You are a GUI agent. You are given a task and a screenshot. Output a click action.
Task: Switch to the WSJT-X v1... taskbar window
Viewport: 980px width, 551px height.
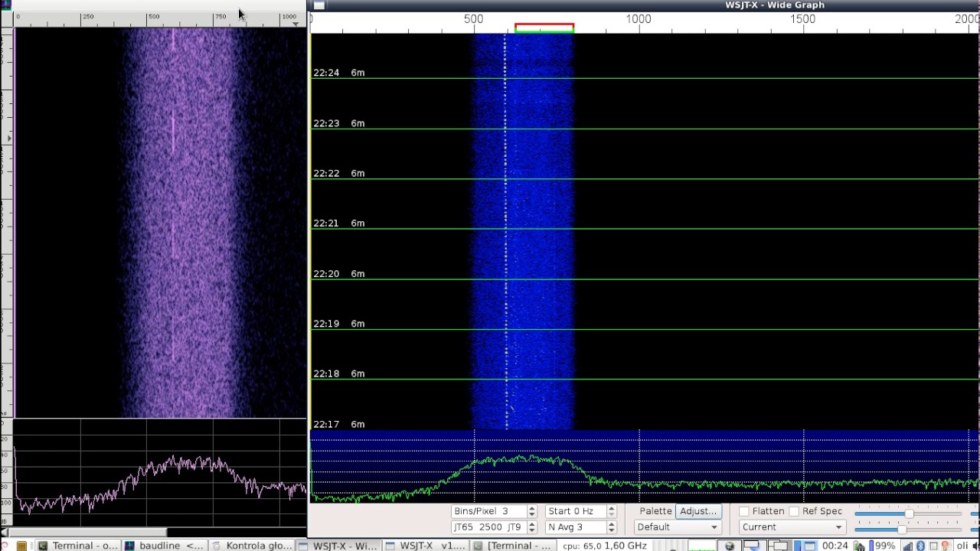pyautogui.click(x=424, y=546)
